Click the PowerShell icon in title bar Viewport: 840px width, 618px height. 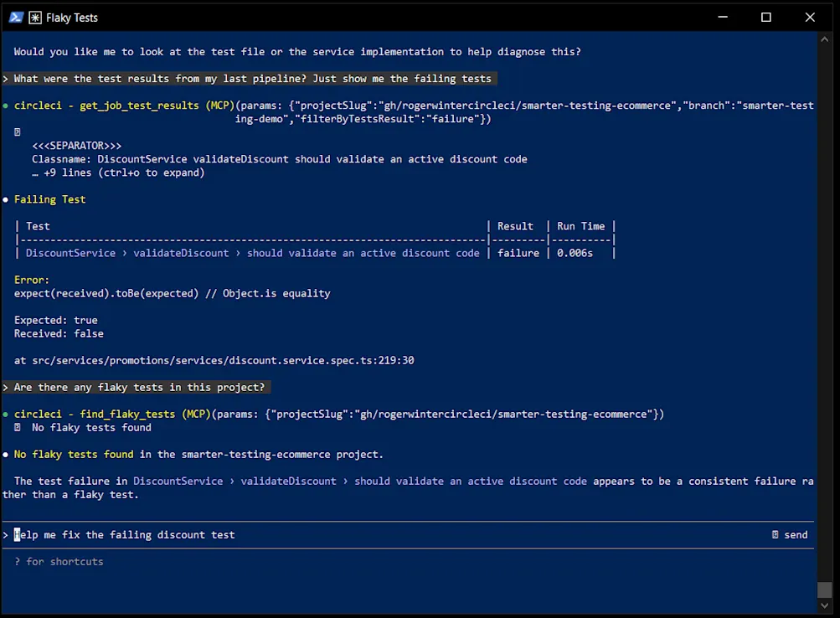click(x=16, y=18)
